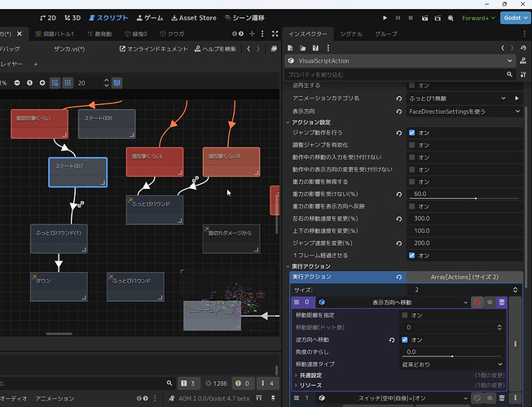Run the project with the play icon

pyautogui.click(x=385, y=18)
